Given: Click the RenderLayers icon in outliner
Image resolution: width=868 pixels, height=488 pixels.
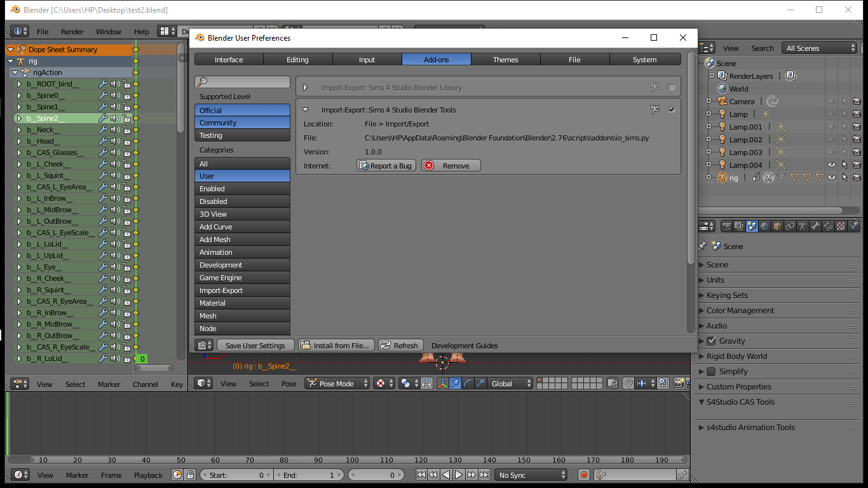Looking at the screenshot, I should pyautogui.click(x=722, y=76).
